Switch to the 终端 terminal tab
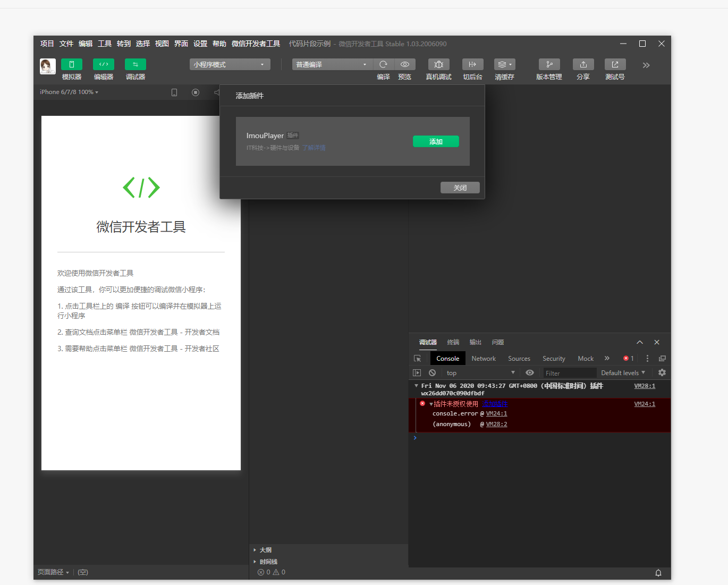 453,342
